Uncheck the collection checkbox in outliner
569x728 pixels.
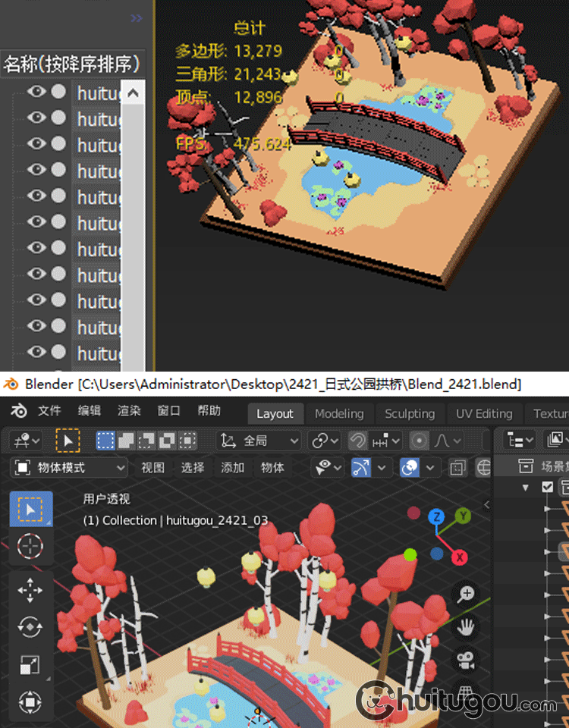(x=548, y=487)
